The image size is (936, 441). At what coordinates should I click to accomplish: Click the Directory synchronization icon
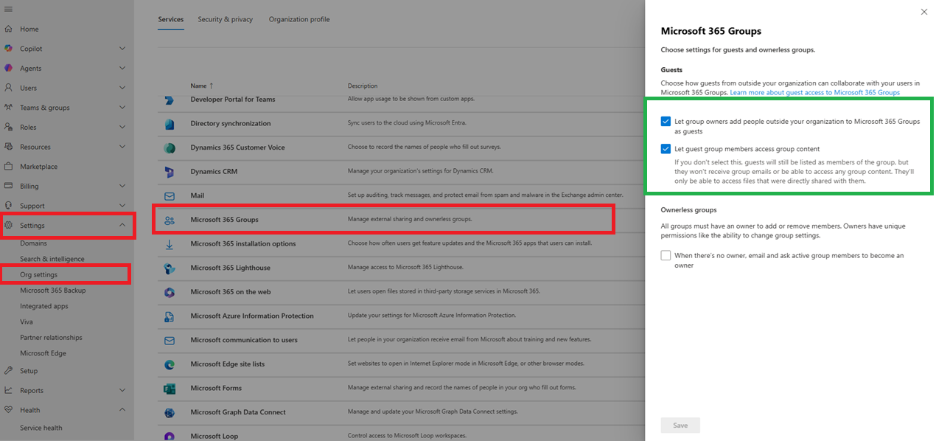pyautogui.click(x=169, y=124)
